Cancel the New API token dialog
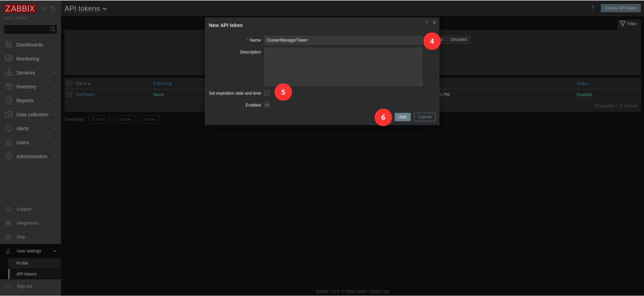This screenshot has height=296, width=644. click(x=425, y=117)
